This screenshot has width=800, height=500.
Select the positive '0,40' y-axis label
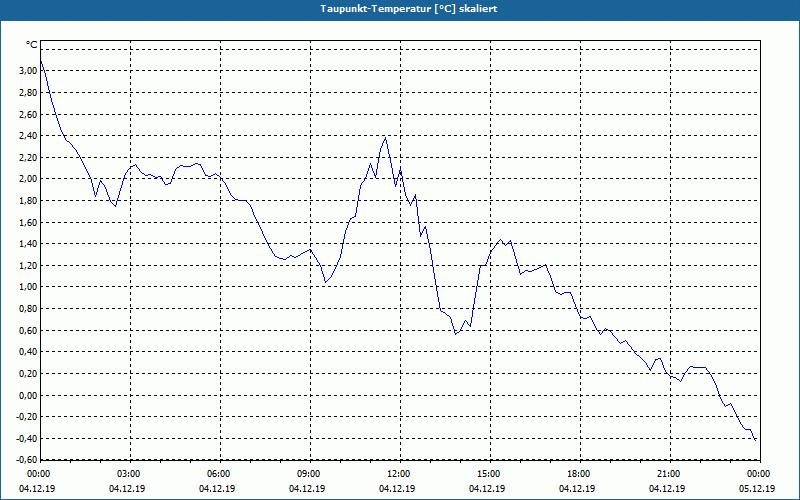pyautogui.click(x=28, y=352)
